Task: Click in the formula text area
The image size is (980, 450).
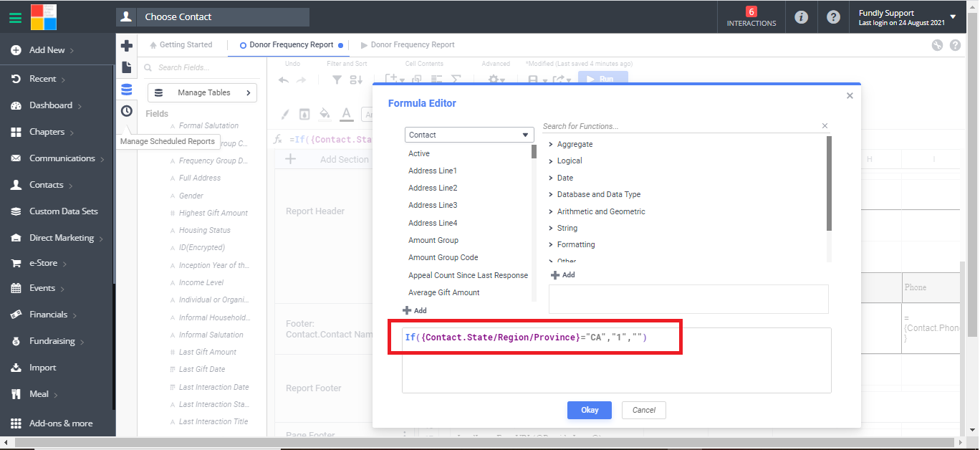Action: click(x=616, y=360)
